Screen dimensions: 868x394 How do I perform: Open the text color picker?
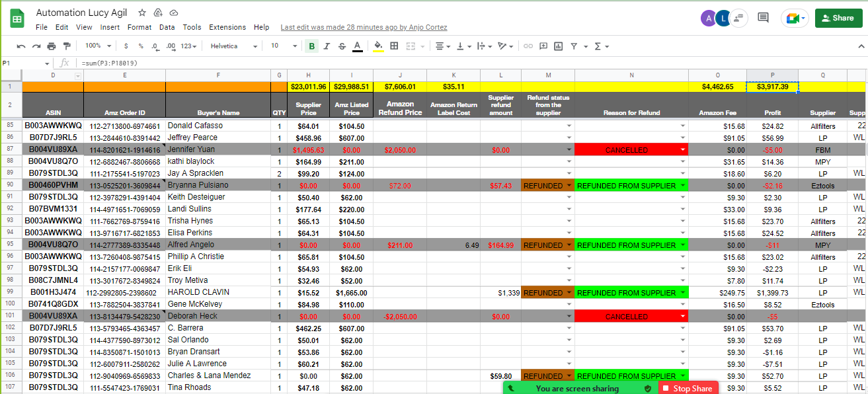point(357,46)
